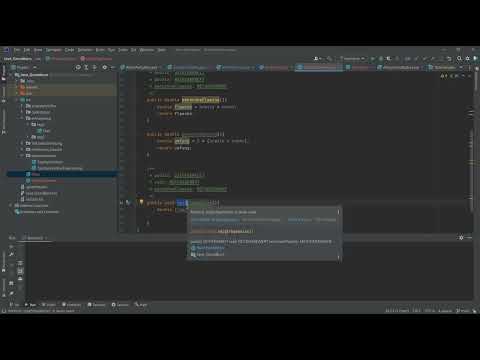Open Run tool window settings gear
480x360 pixels.
(x=461, y=238)
